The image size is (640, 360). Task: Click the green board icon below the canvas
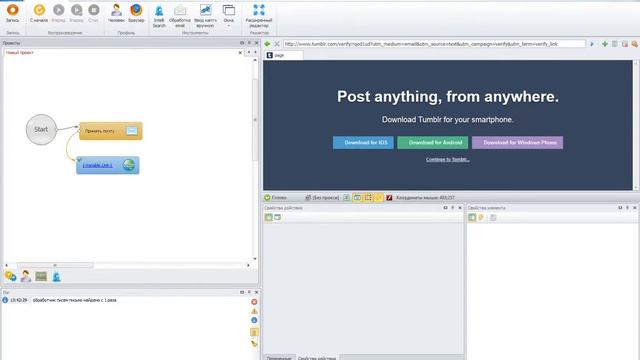41,276
